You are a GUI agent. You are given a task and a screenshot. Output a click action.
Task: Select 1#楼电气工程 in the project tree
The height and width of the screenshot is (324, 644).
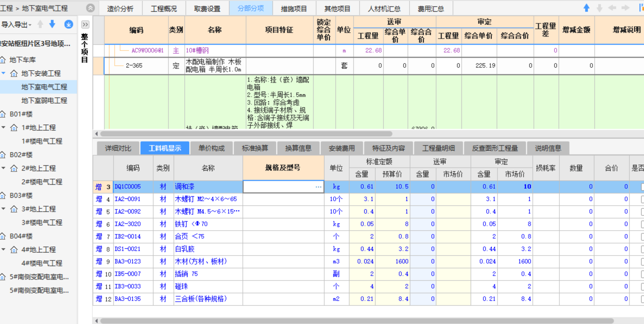coord(42,141)
